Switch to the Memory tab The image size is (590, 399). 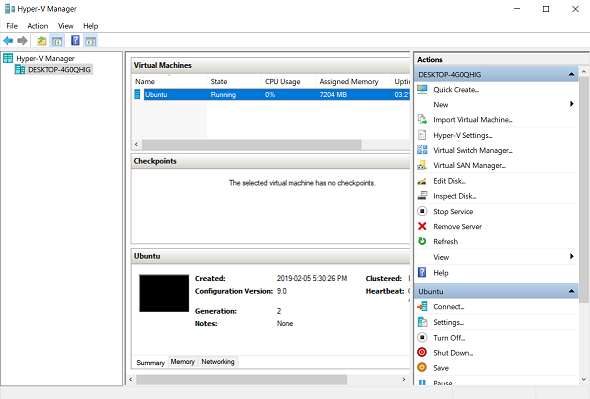tap(182, 361)
